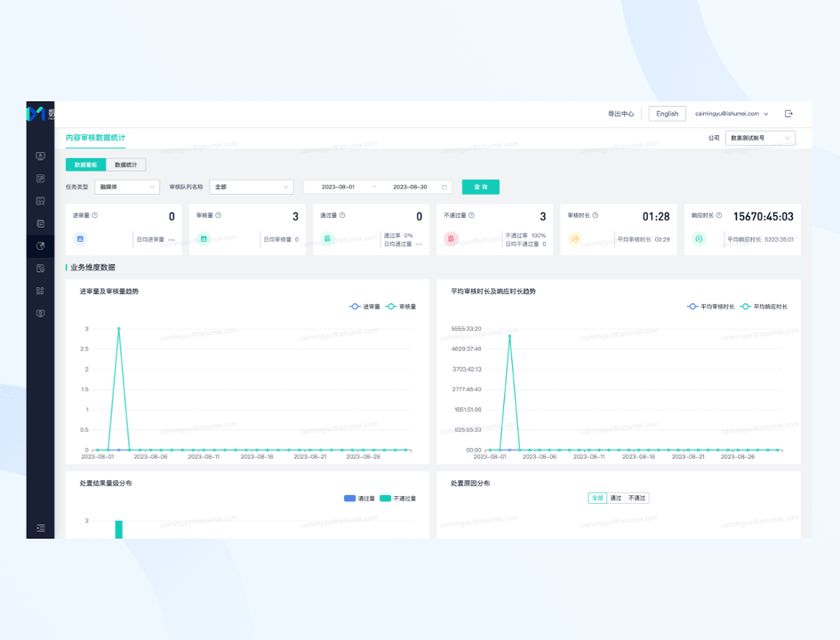Open the second sidebar icon below the logo
Viewport: 840px width, 640px height.
40,179
